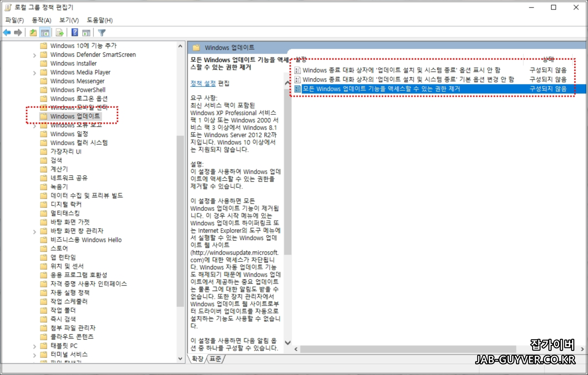Screen dimensions: 588x375
Task: Select the 자격 증명 사용자 인터페이스 item
Action: (89, 284)
